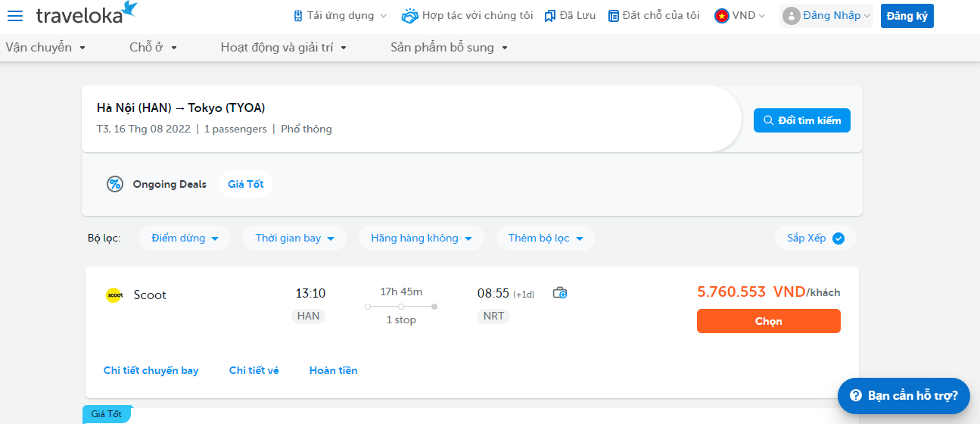Click the Ongoing Deals percent icon
980x424 pixels.
(x=115, y=184)
